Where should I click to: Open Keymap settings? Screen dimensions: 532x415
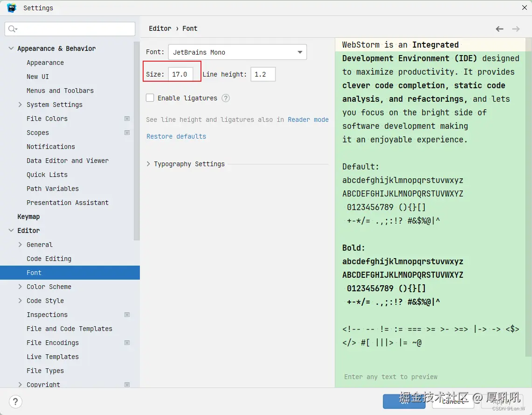click(x=28, y=216)
